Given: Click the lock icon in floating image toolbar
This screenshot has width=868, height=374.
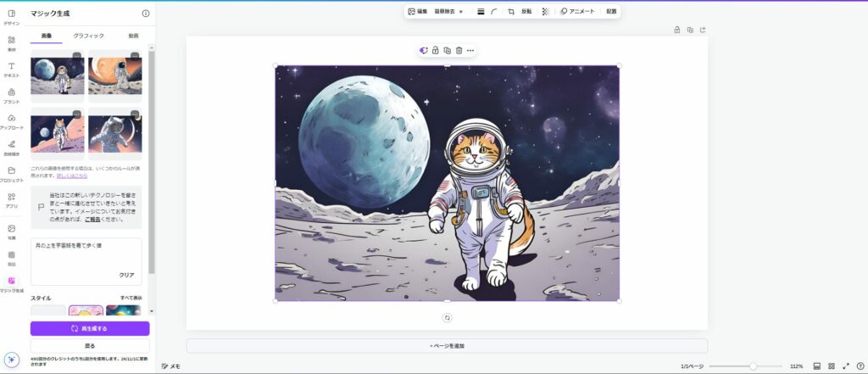Looking at the screenshot, I should [436, 50].
